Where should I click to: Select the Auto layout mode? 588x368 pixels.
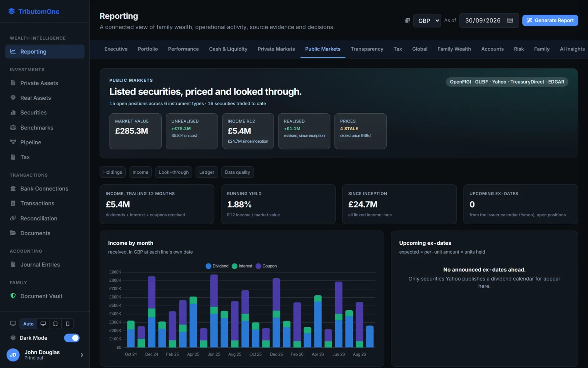[28, 324]
